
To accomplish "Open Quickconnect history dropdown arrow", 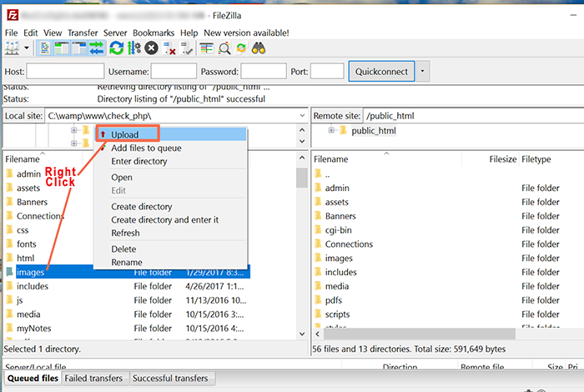I will coord(422,71).
